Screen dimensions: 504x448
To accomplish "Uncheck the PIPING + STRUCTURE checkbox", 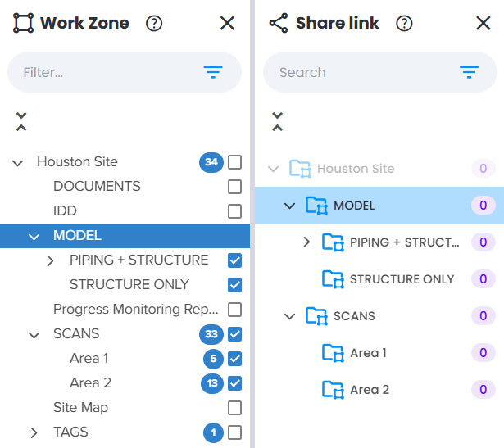I will [x=234, y=260].
